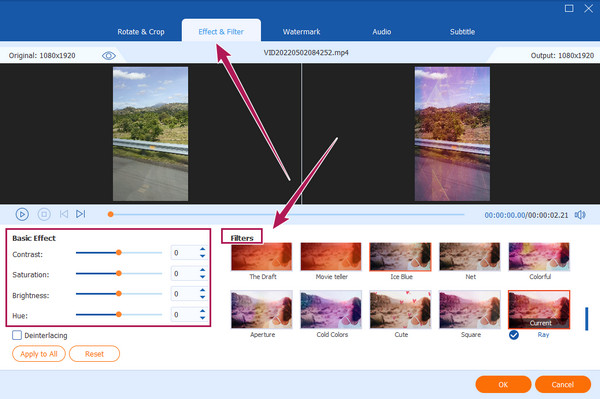This screenshot has height=399, width=600.
Task: Maximize the editor window
Action: tap(569, 8)
